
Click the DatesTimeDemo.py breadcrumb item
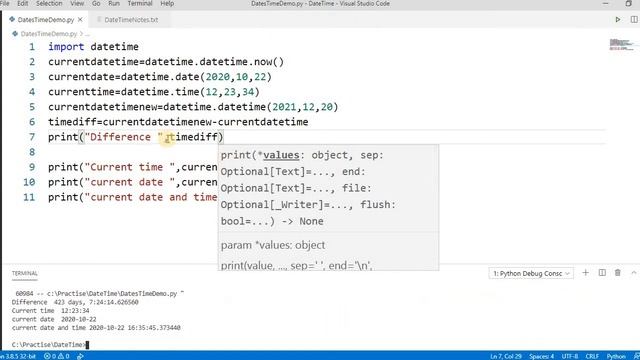[49, 34]
